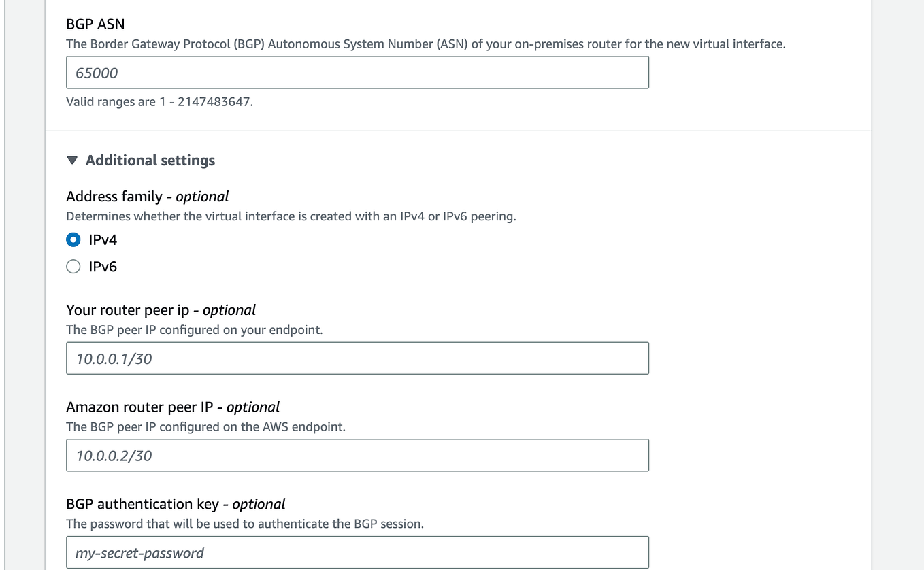
Task: Click the Additional settings disclosure triangle
Action: click(72, 160)
